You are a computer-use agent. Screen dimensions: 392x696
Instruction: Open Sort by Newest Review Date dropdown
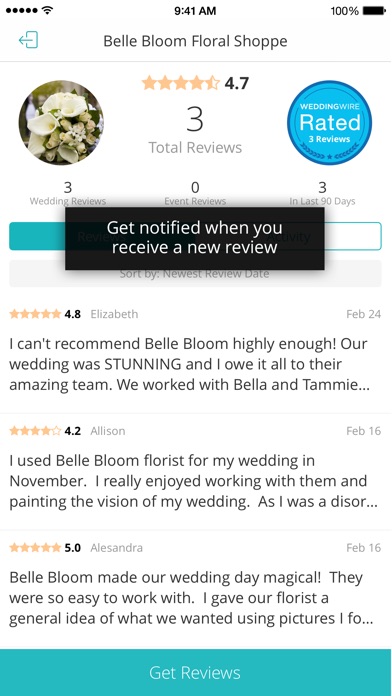tap(195, 273)
